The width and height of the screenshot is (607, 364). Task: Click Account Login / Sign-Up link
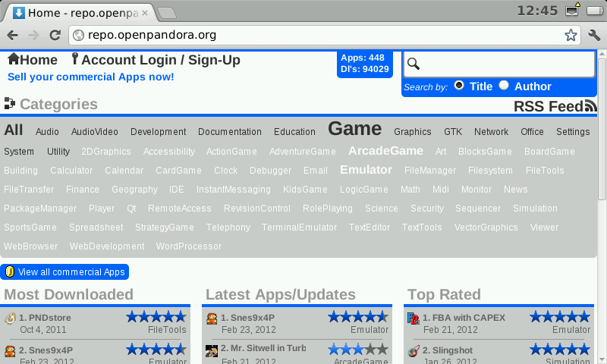coord(161,60)
